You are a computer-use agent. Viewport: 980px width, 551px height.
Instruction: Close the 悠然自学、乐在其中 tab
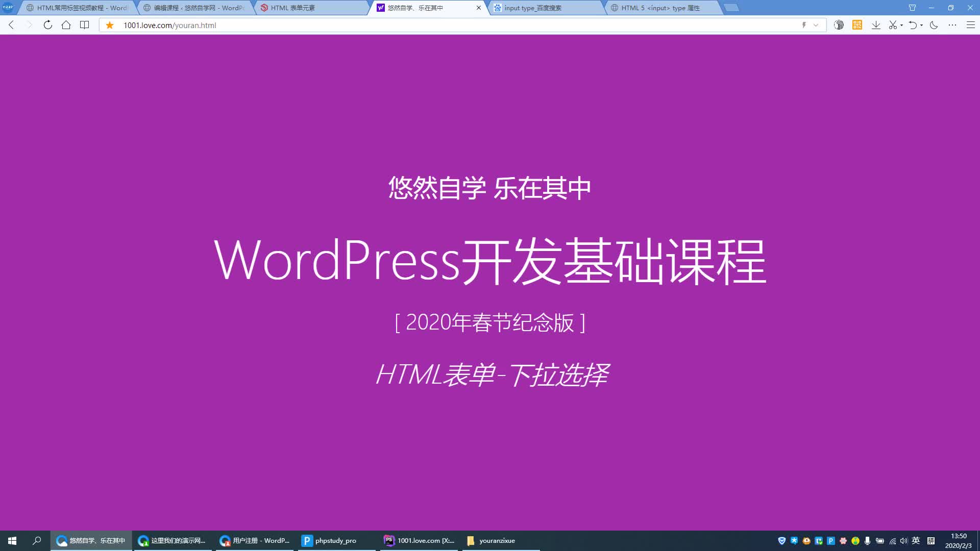(x=479, y=8)
